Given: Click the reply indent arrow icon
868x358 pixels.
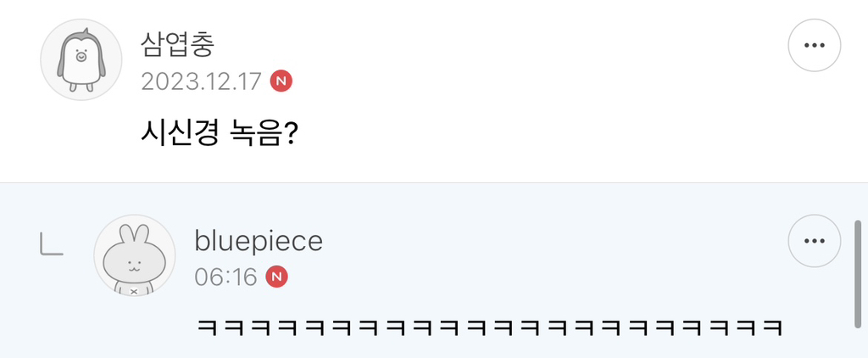Looking at the screenshot, I should [50, 244].
